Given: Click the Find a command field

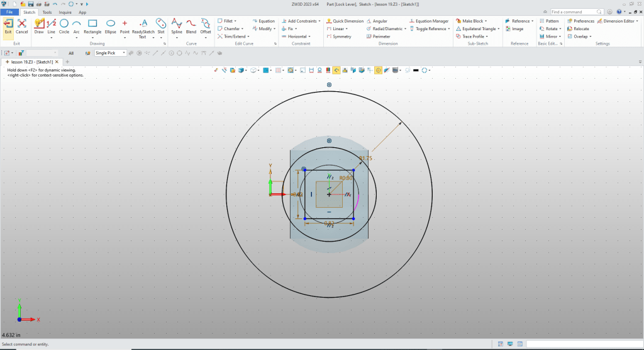Looking at the screenshot, I should click(575, 12).
